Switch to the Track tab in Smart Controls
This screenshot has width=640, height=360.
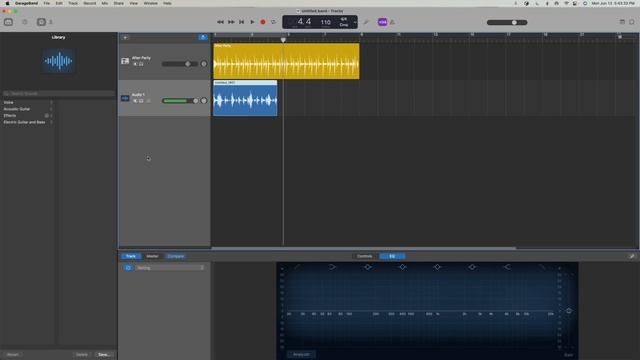131,256
